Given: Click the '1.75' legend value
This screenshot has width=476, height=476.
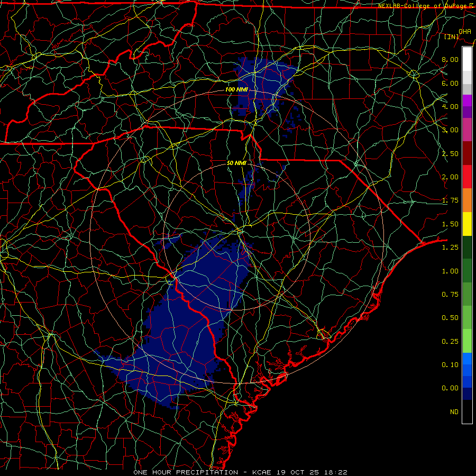Looking at the screenshot, I should pyautogui.click(x=450, y=200).
